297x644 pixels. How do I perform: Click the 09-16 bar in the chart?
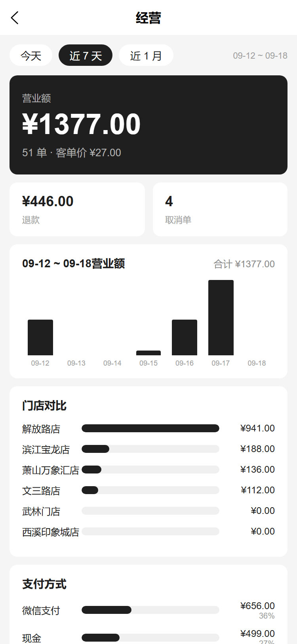click(x=185, y=337)
